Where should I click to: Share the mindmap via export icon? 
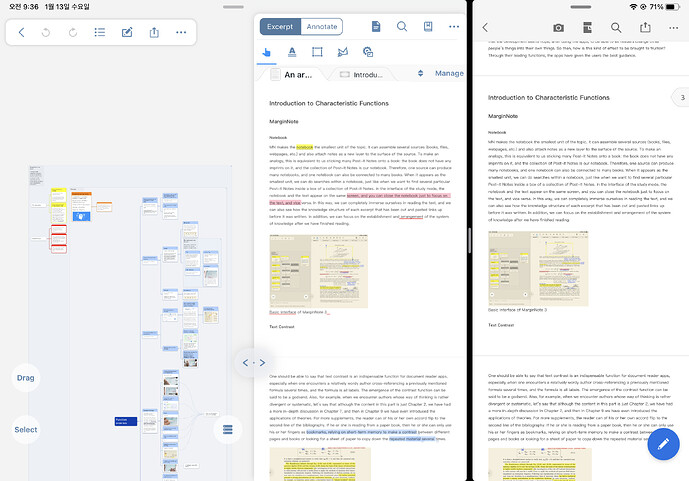[154, 32]
